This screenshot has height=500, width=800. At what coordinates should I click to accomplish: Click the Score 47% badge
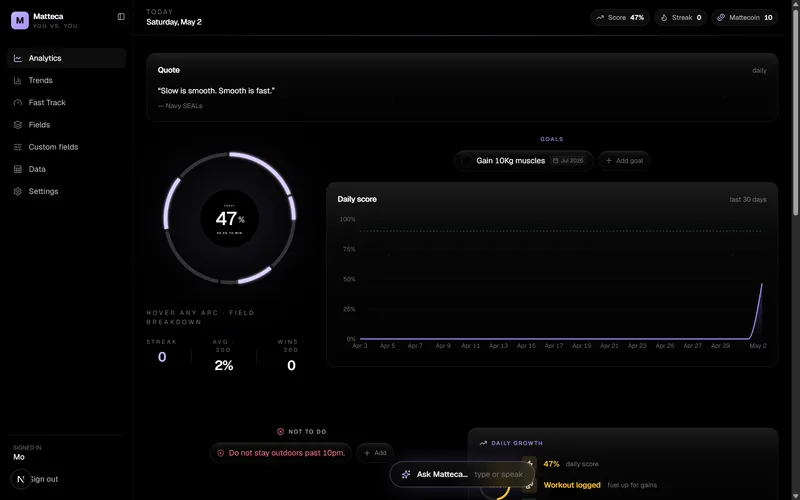click(x=620, y=17)
